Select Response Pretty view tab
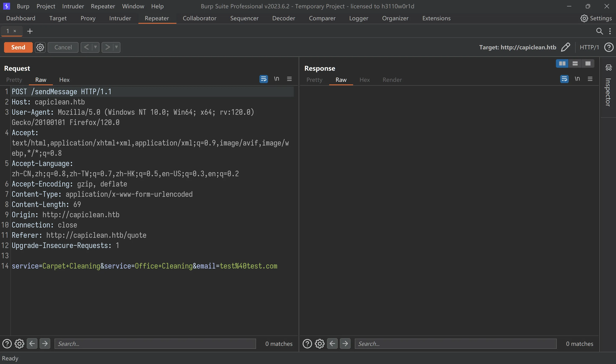This screenshot has width=616, height=364. click(x=314, y=80)
